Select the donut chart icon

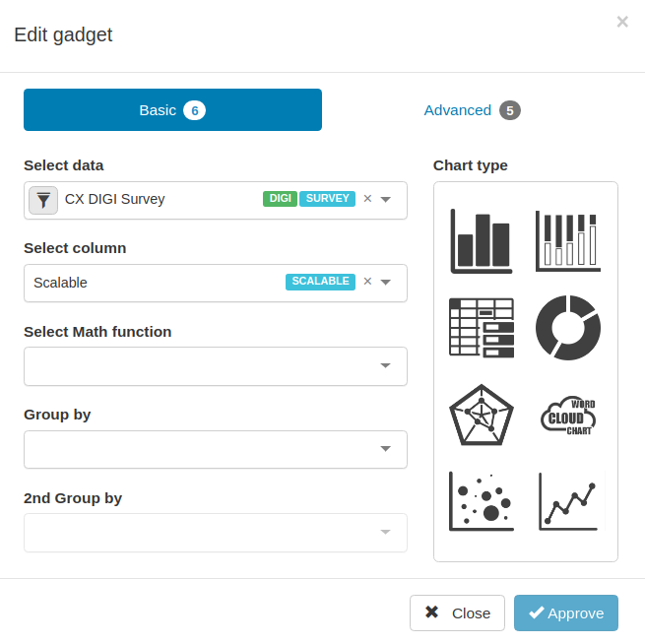[568, 328]
